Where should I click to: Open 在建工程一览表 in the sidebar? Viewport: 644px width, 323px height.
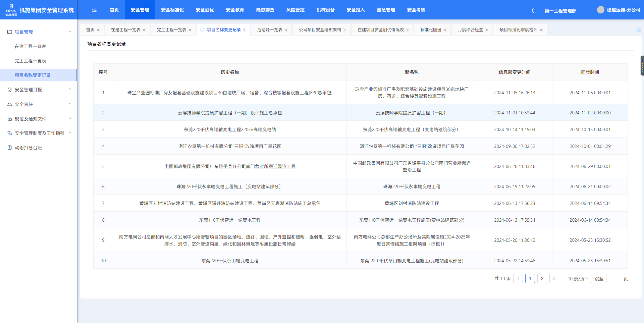tap(30, 46)
